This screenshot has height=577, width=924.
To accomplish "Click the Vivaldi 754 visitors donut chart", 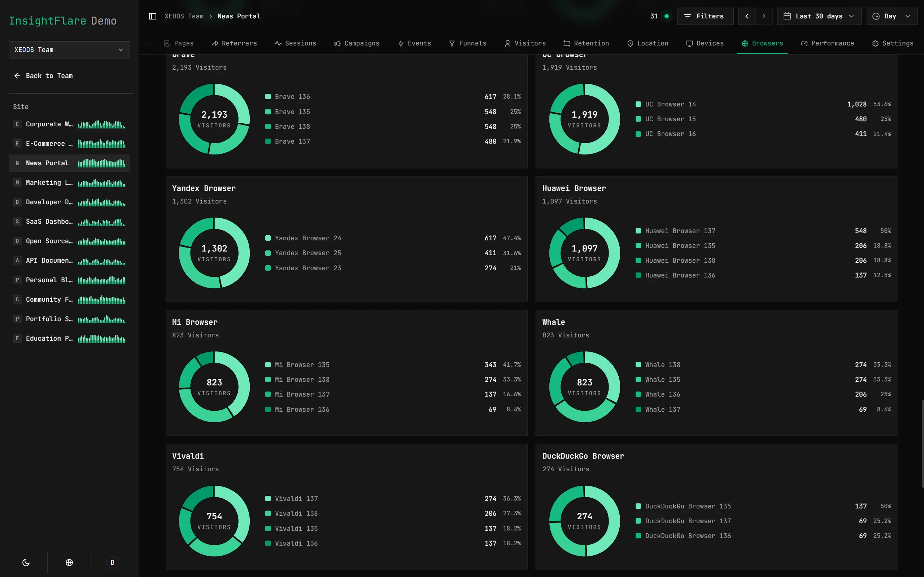I will click(214, 521).
